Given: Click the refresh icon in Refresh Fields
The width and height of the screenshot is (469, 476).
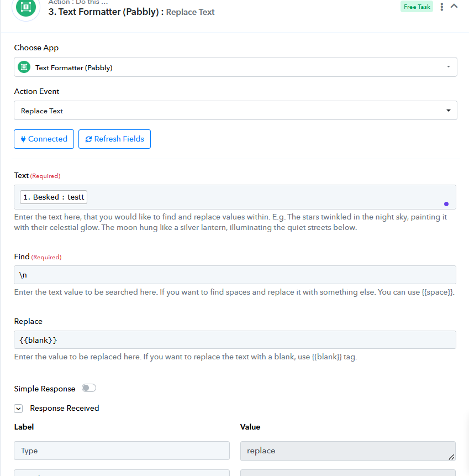Looking at the screenshot, I should coord(88,139).
